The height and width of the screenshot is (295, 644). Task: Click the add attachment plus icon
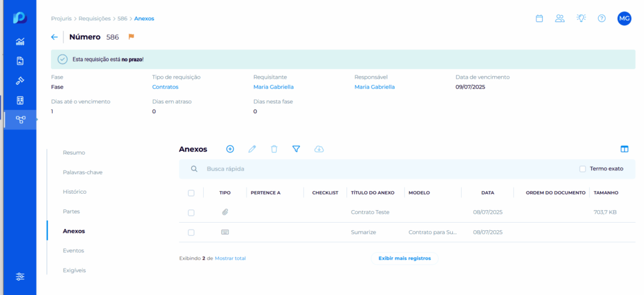pyautogui.click(x=230, y=149)
